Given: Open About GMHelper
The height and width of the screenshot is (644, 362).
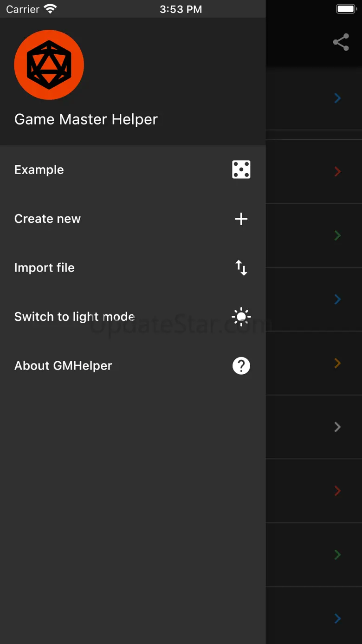Looking at the screenshot, I should [x=64, y=366].
